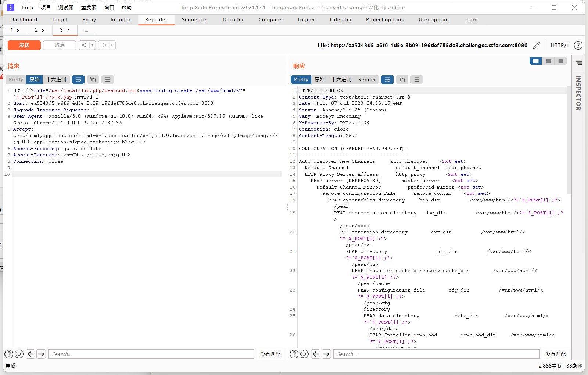Switch request view to 十六进制 hex

coord(56,80)
